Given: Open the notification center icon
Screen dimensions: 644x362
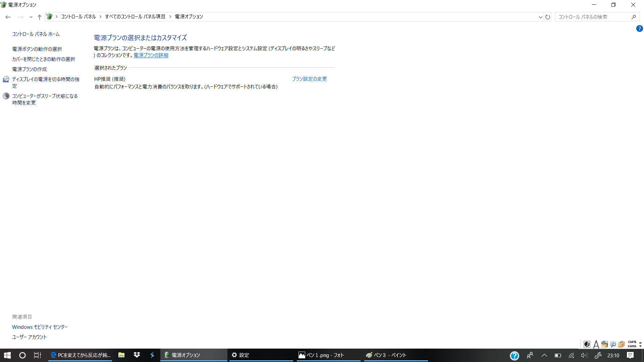Looking at the screenshot, I should coord(630,355).
